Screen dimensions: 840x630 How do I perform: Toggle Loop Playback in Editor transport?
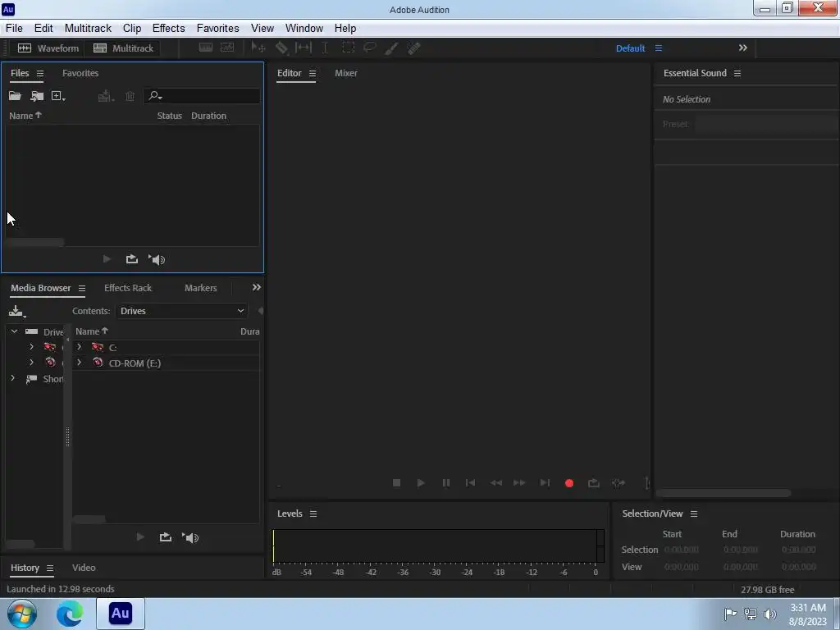point(594,482)
